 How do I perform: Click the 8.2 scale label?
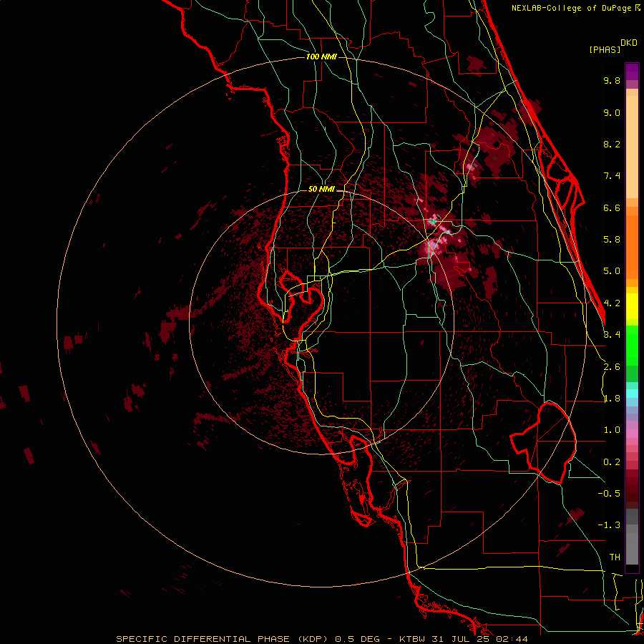coord(612,144)
